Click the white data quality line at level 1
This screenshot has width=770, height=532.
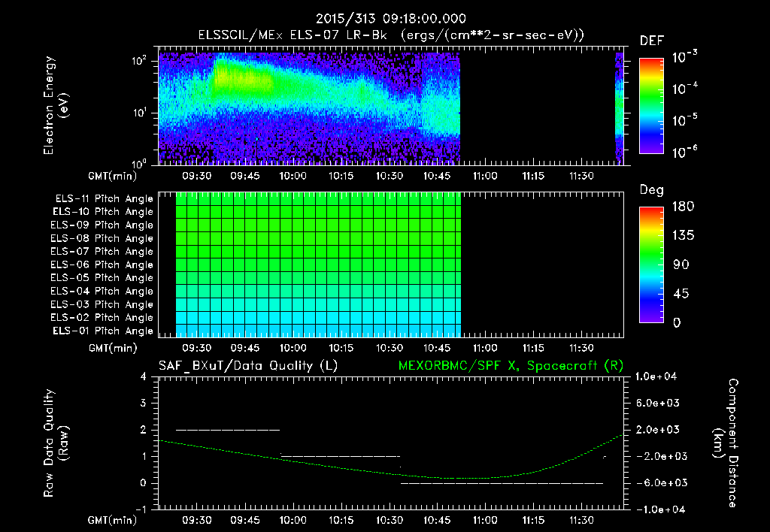coord(341,456)
